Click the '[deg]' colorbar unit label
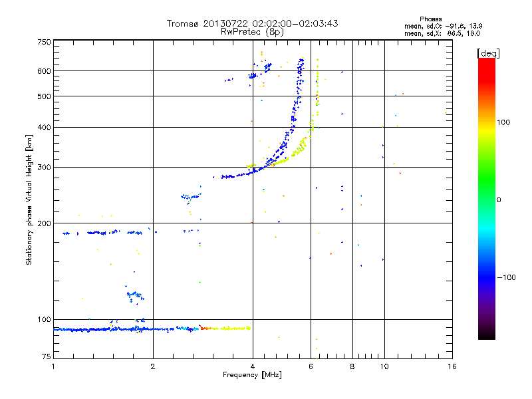Image resolution: width=532 pixels, height=399 pixels. pyautogui.click(x=488, y=53)
